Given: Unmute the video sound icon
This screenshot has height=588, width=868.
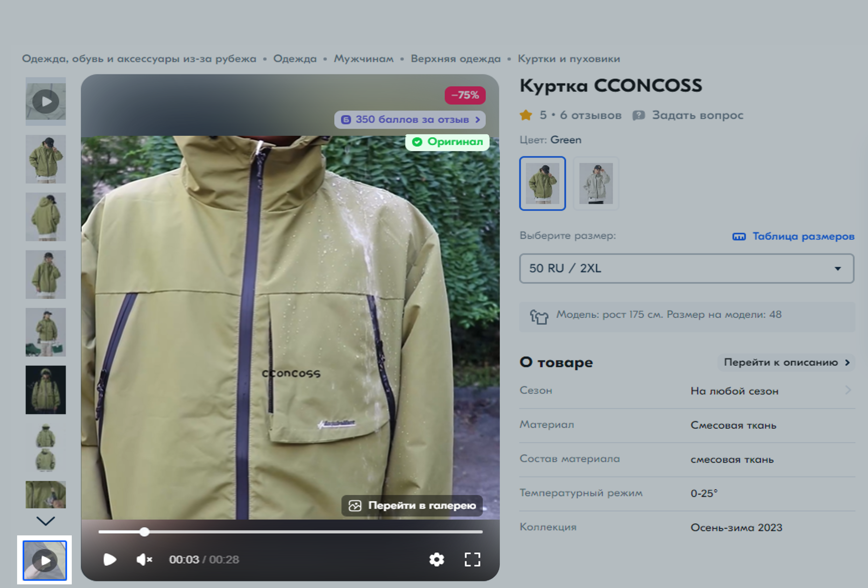Looking at the screenshot, I should (144, 559).
